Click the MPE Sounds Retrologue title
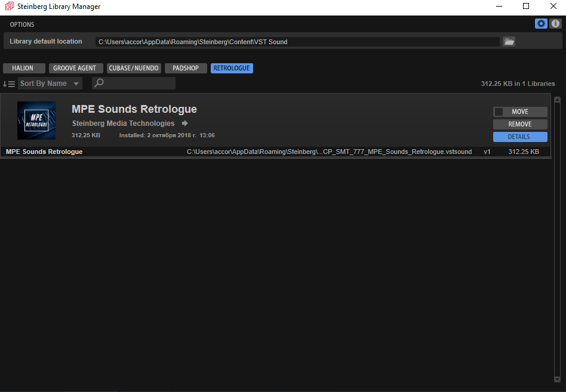The image size is (566, 392). click(134, 109)
